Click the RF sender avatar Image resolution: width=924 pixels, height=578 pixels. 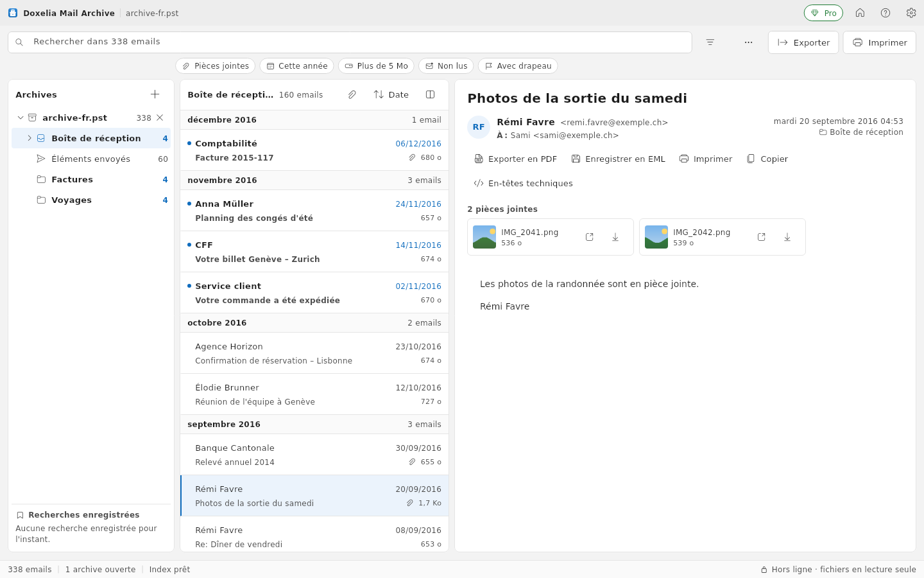tap(479, 127)
